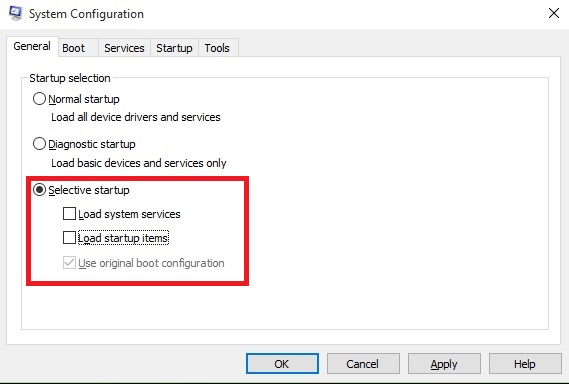Click the System Configuration title text
Screen dimensions: 569x384
86,14
